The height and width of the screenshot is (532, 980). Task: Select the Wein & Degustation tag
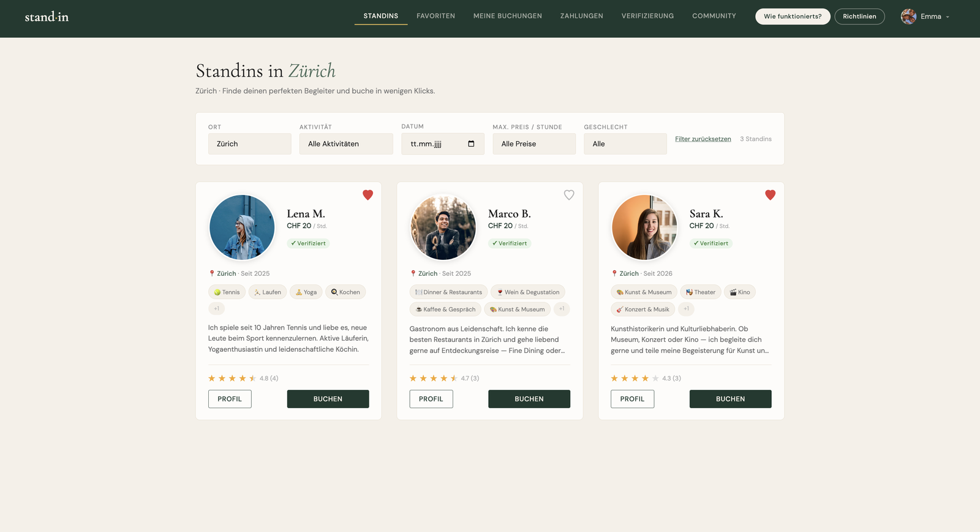(528, 292)
